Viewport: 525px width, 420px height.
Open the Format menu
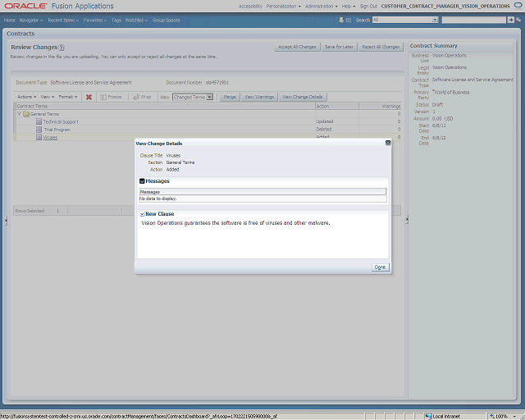67,97
